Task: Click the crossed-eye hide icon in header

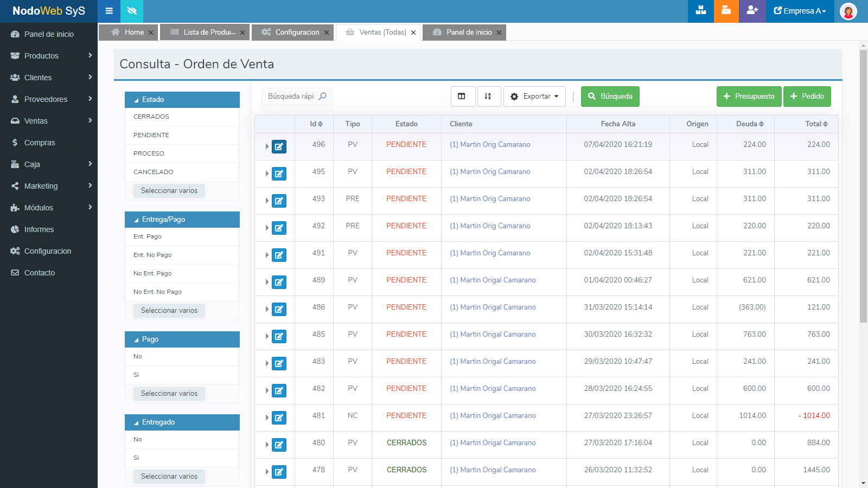Action: point(132,11)
